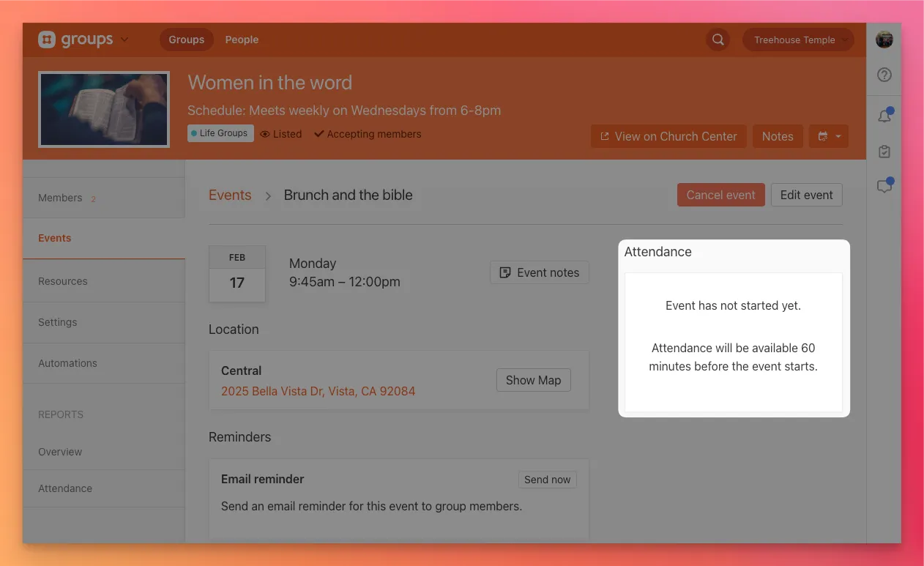Open the chat messages icon
The height and width of the screenshot is (566, 924).
click(884, 186)
